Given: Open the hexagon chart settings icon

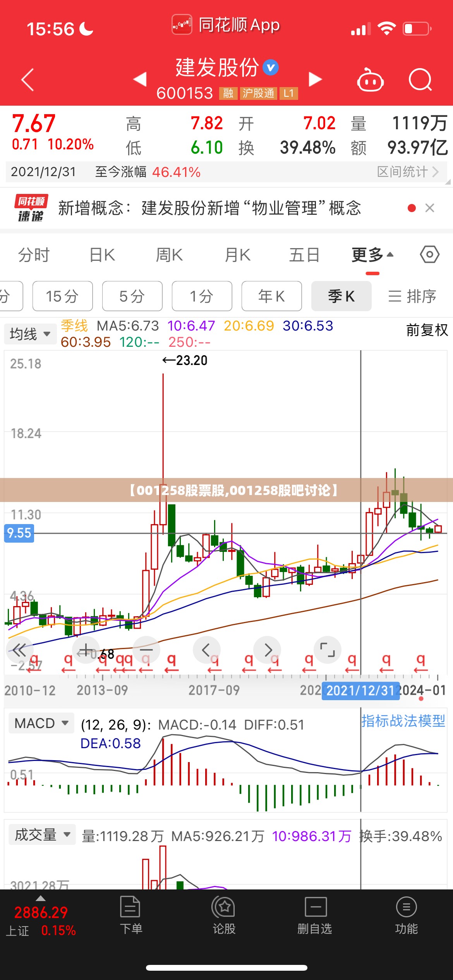Looking at the screenshot, I should (x=430, y=255).
